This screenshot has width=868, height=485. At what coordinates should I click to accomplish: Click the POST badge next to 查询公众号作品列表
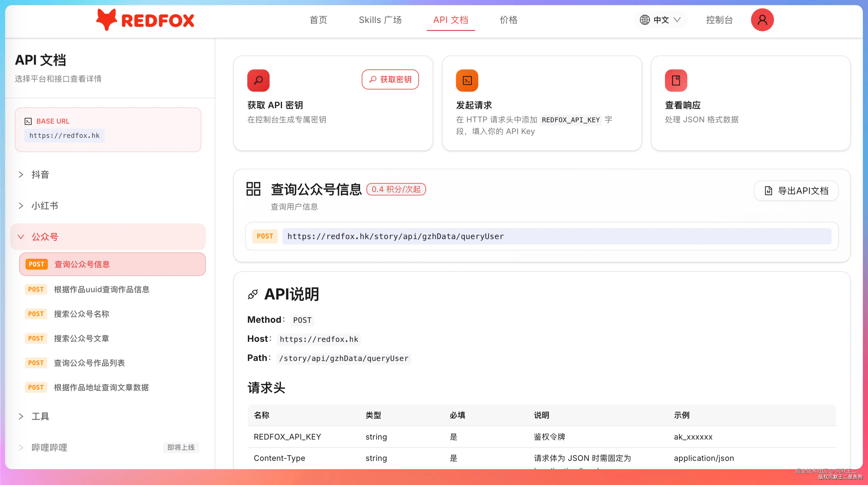point(36,363)
